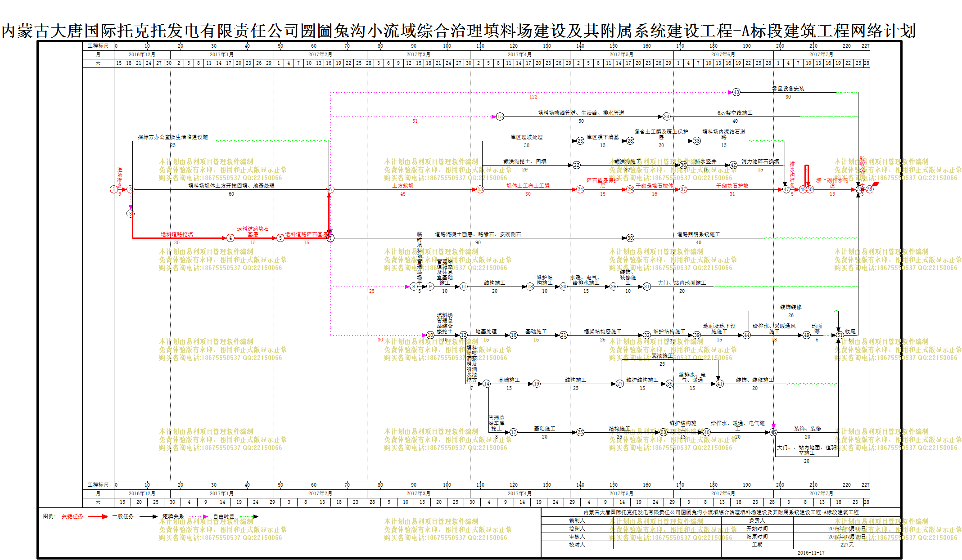Click the 泵池施工 task label
The image size is (962, 560).
[x=662, y=356]
